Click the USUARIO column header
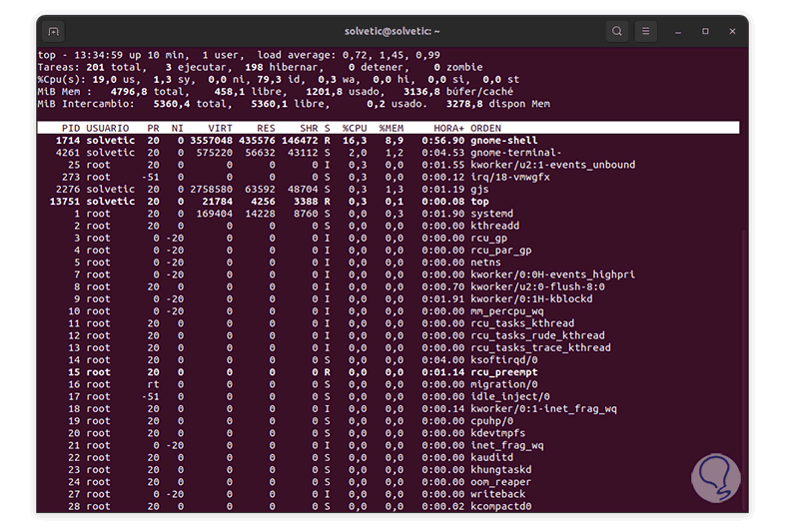Screen dimensions: 785x532 click(108, 128)
